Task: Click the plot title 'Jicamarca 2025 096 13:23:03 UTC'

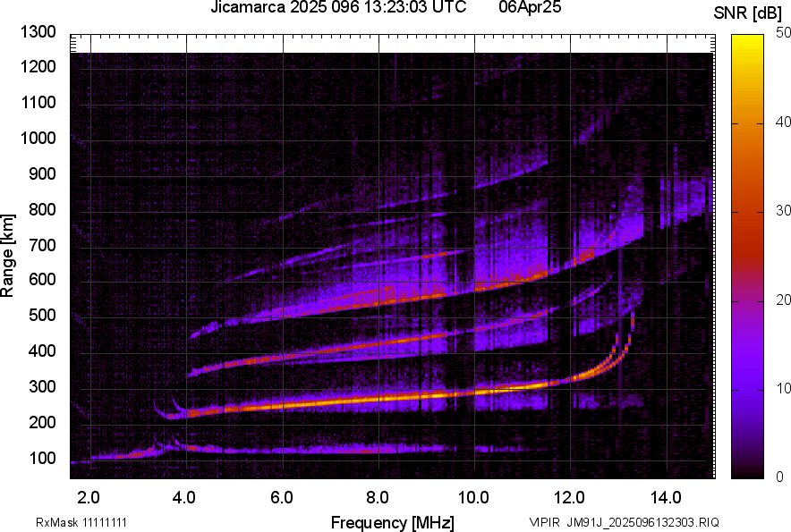Action: pos(338,7)
